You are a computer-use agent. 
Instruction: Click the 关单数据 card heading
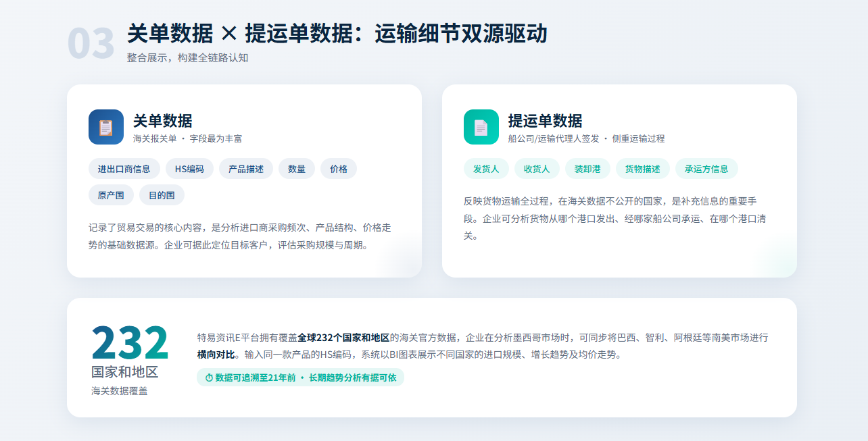click(162, 121)
